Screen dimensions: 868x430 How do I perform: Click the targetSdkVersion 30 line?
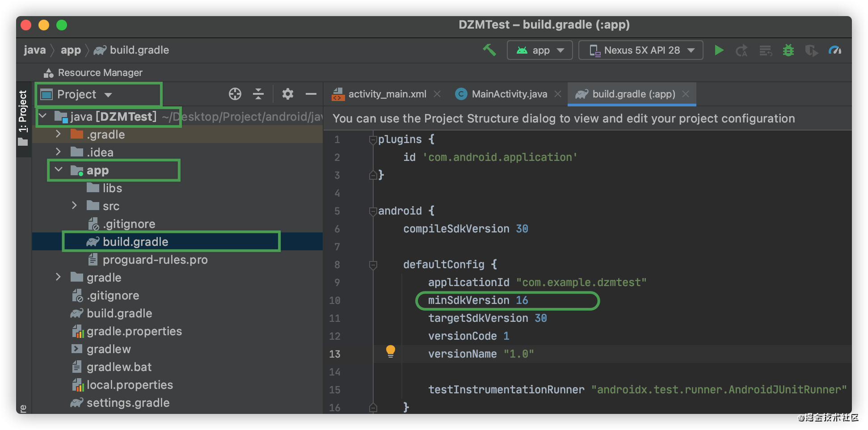coord(487,318)
